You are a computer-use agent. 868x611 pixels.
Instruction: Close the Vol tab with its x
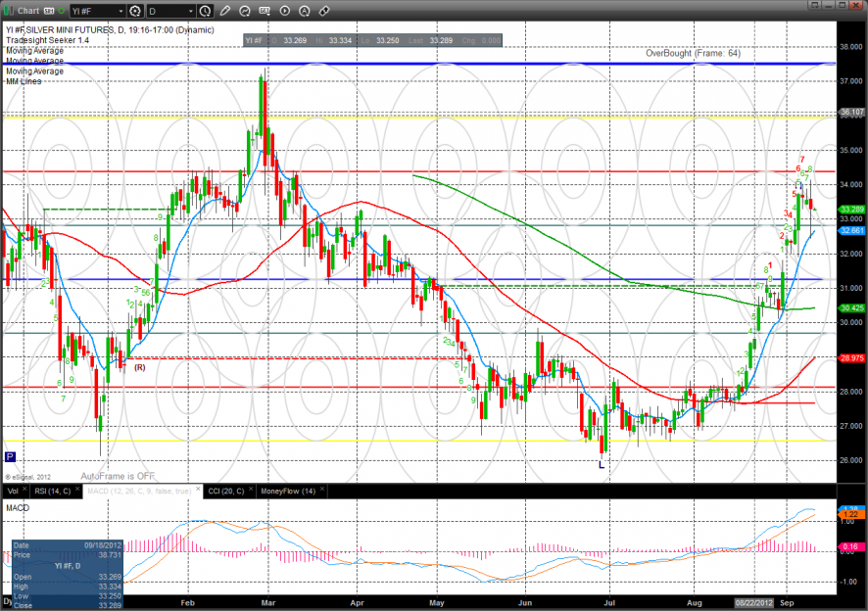[24, 490]
